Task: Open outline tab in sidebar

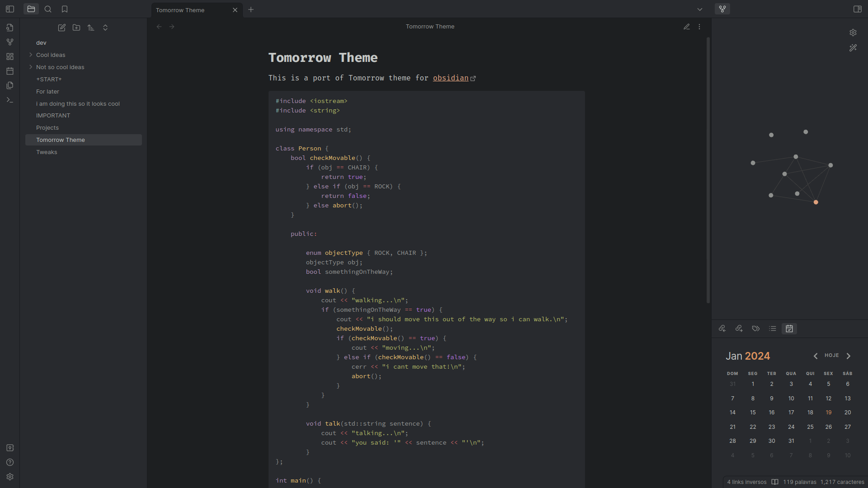Action: click(x=773, y=328)
